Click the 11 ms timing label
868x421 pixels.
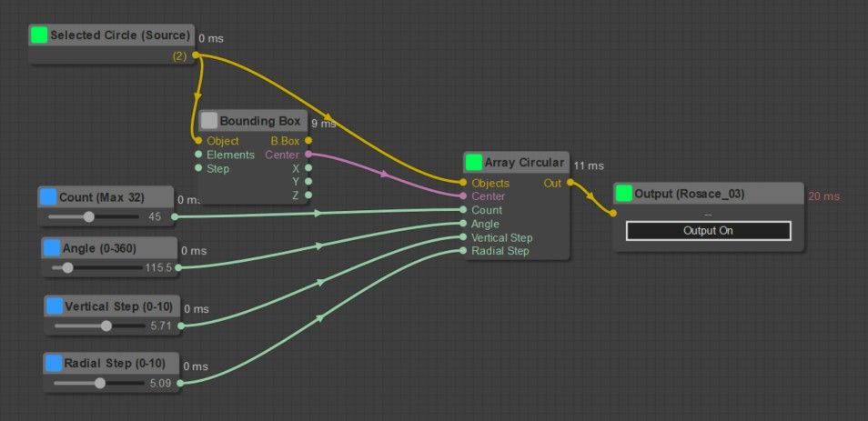pyautogui.click(x=589, y=165)
